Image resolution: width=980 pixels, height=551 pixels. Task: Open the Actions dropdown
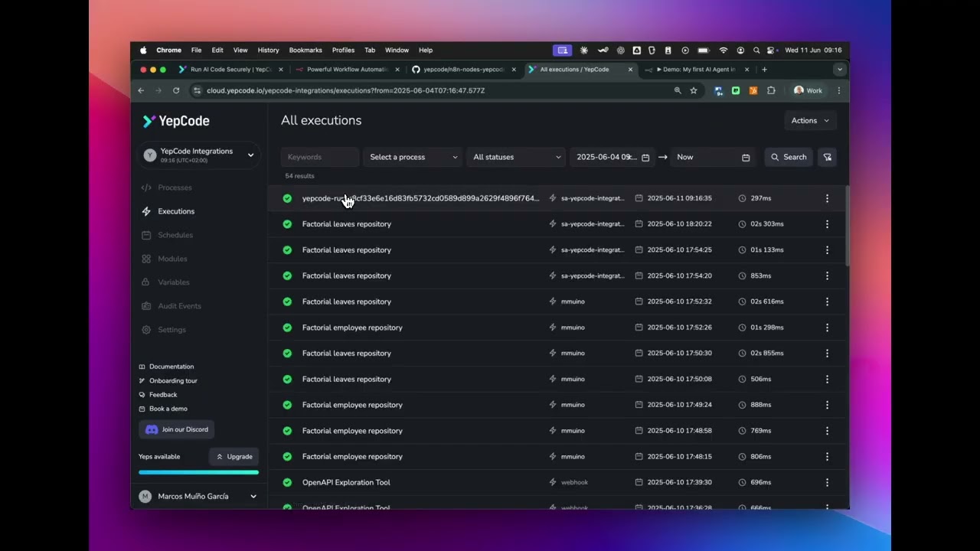point(810,120)
